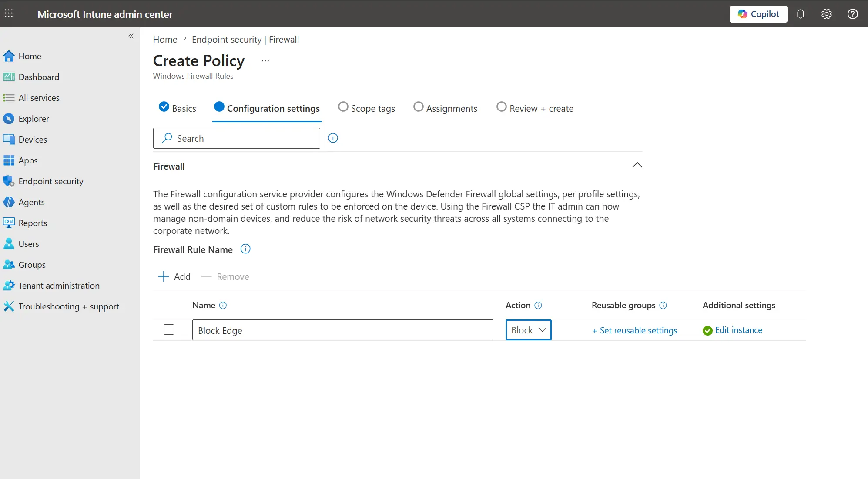Viewport: 868px width, 479px height.
Task: Open the Reports section
Action: coord(32,223)
